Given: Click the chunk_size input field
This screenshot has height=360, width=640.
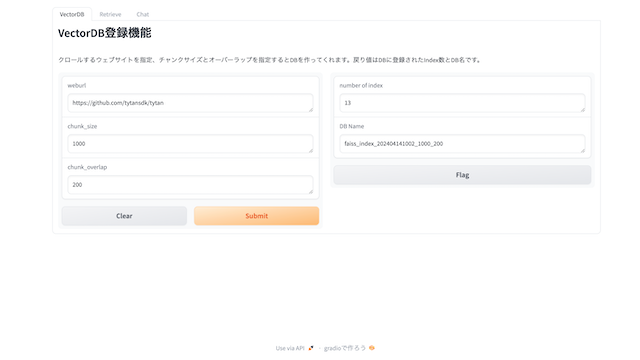Looking at the screenshot, I should [x=190, y=144].
